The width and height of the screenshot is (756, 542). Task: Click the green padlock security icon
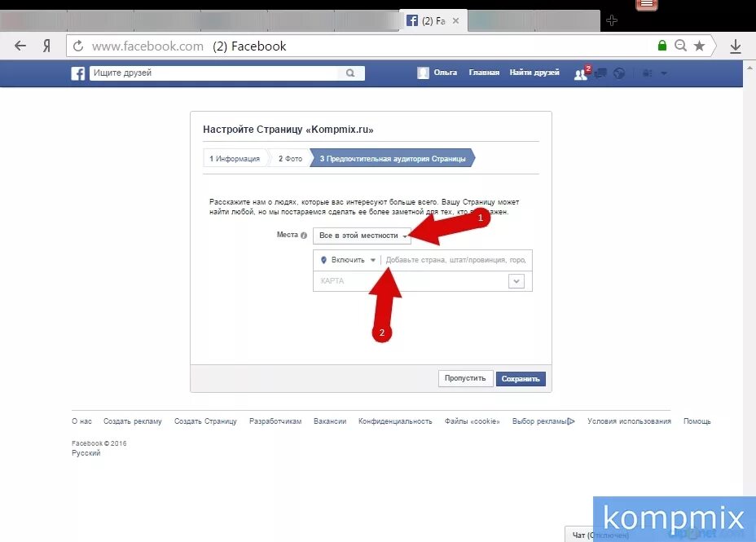(x=662, y=46)
